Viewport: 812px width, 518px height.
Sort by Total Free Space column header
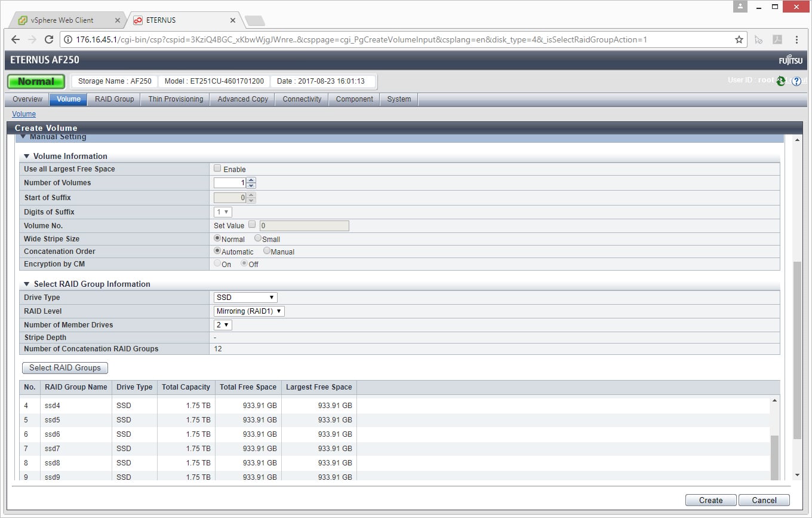coord(248,387)
